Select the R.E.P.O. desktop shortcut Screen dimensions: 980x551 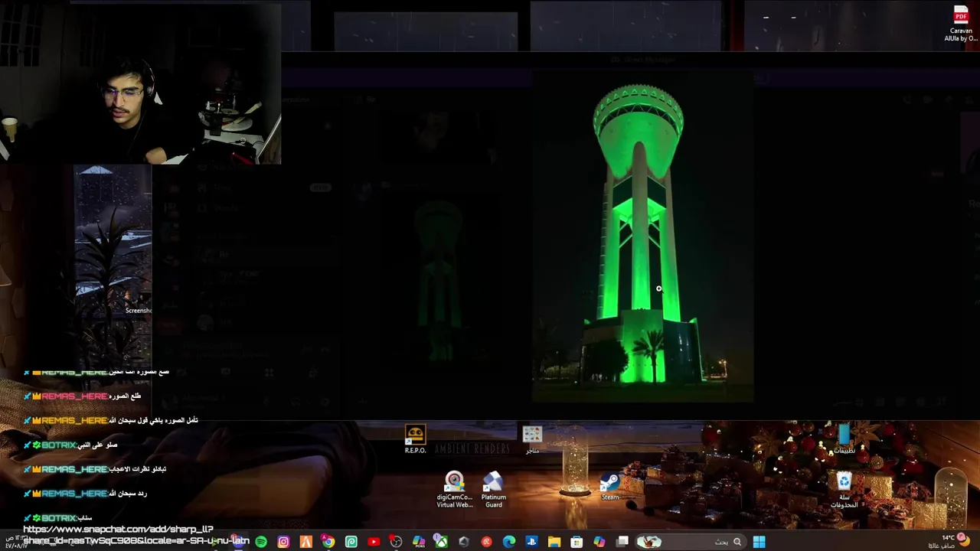[415, 440]
